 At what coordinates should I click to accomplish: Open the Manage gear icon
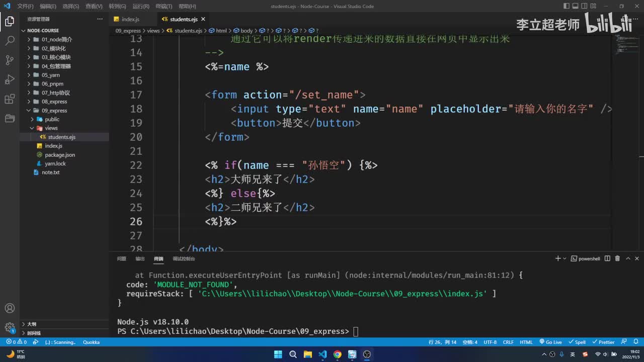click(10, 328)
